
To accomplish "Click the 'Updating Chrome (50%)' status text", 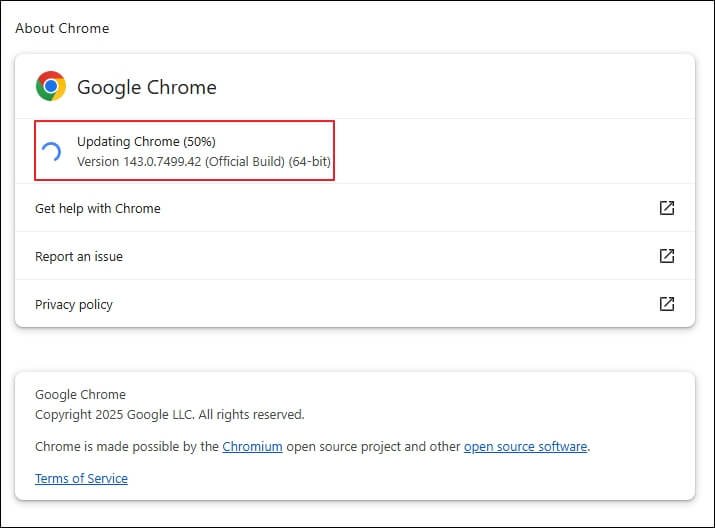I will 146,141.
